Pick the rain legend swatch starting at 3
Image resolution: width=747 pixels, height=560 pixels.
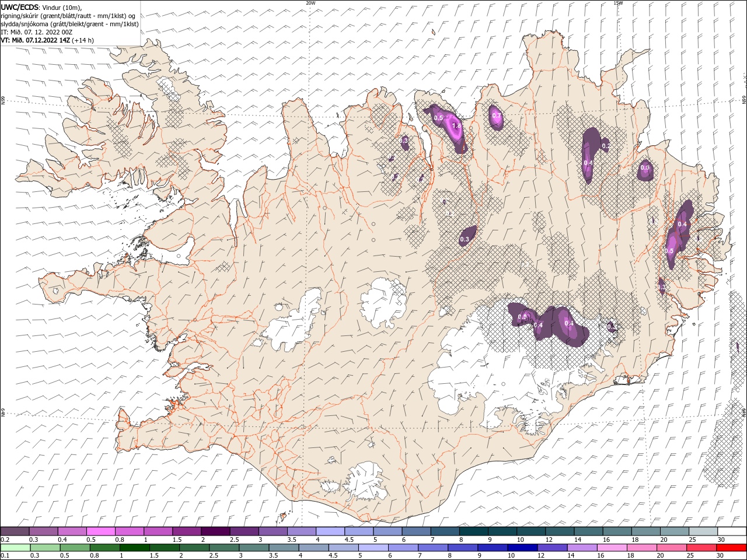tap(254, 548)
